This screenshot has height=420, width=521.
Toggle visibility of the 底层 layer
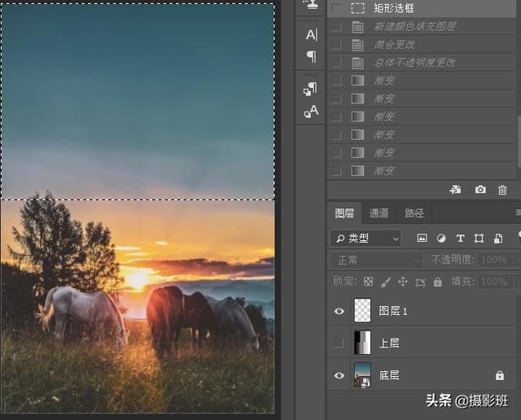coord(338,375)
